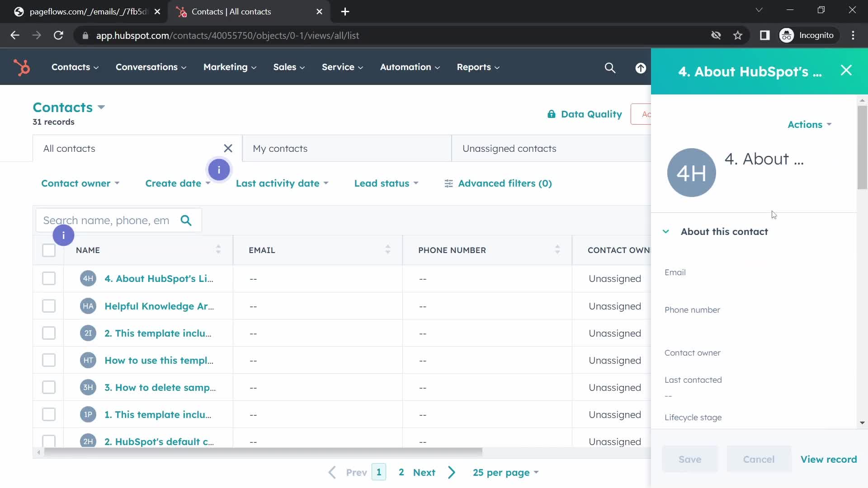Open the Automation nav menu
868x488 pixels.
coord(410,67)
